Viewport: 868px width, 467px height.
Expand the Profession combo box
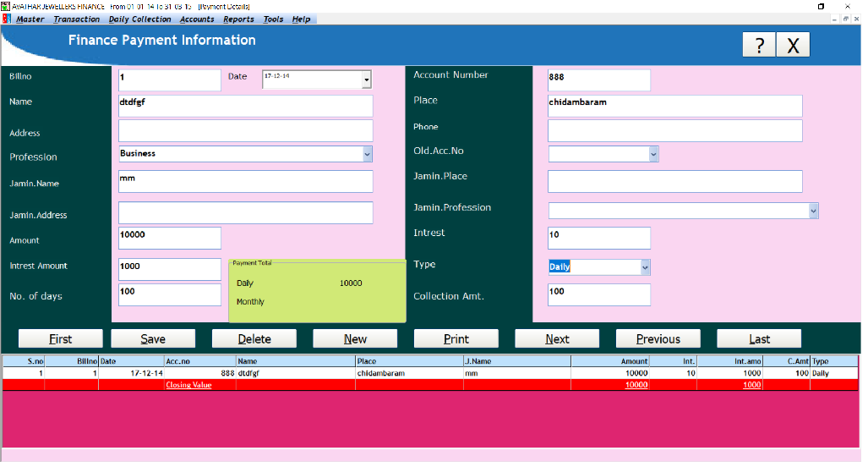pyautogui.click(x=367, y=154)
